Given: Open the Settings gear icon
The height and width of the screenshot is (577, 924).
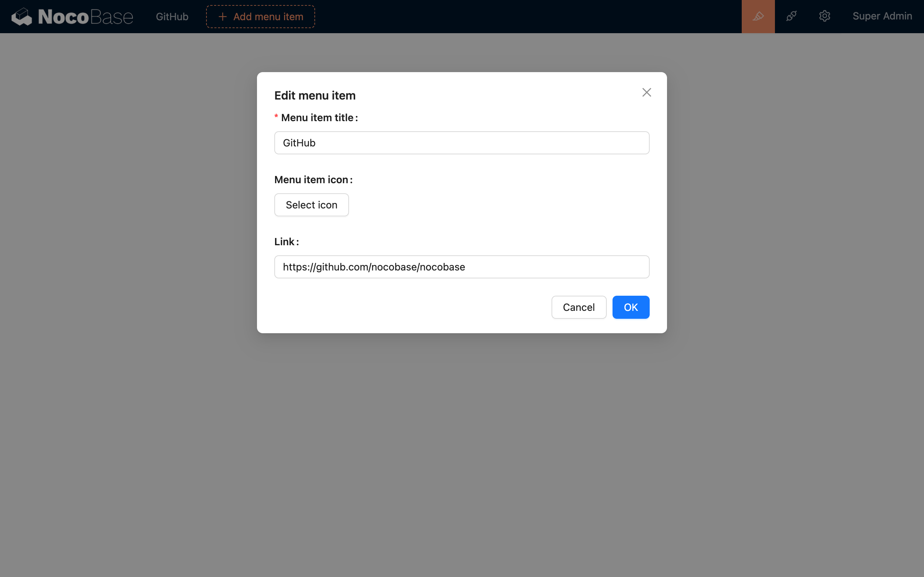Looking at the screenshot, I should (824, 17).
